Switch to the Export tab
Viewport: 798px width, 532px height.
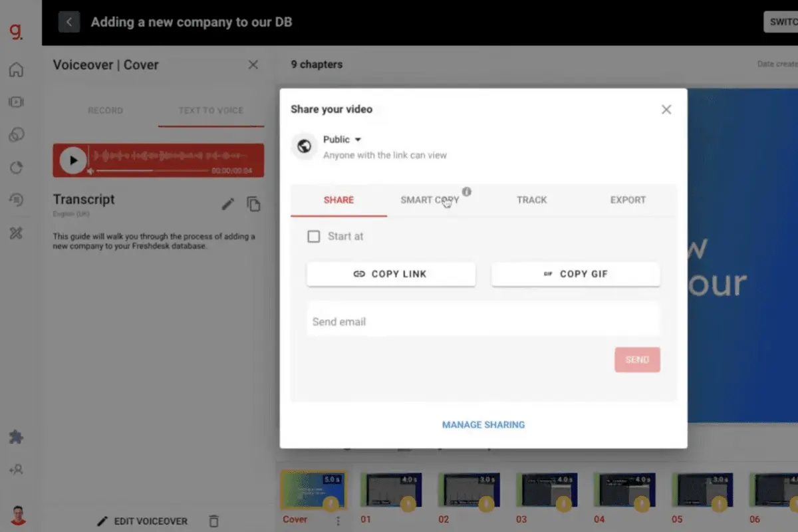(x=628, y=199)
